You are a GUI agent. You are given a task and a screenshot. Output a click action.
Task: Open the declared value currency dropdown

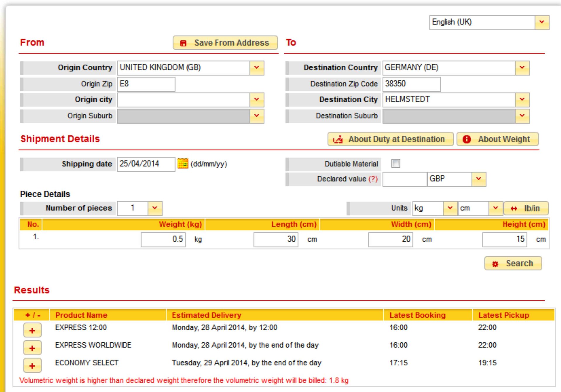click(x=479, y=179)
